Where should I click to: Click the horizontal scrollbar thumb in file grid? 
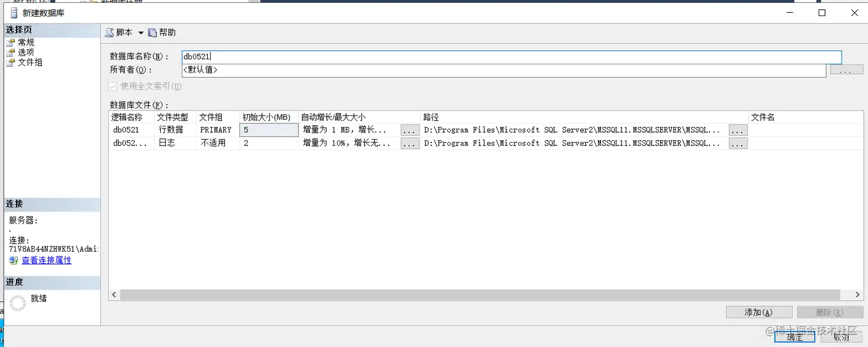480,294
